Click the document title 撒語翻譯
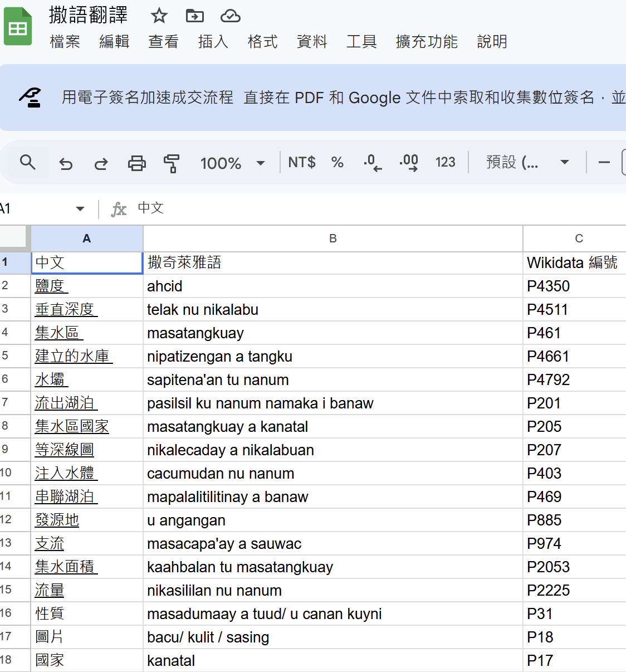Viewport: 626px width, 672px height. click(x=88, y=15)
